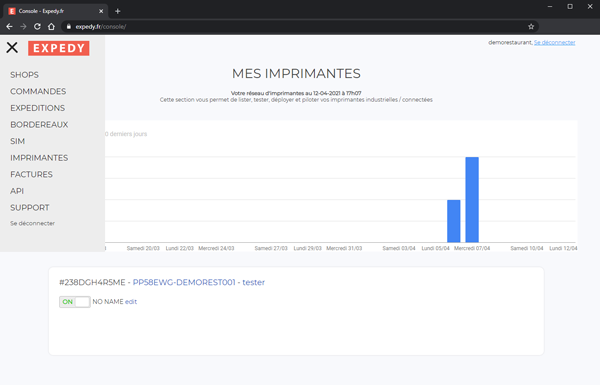Viewport: 600px width, 385px height.
Task: Go forward in browser history
Action: pyautogui.click(x=23, y=26)
